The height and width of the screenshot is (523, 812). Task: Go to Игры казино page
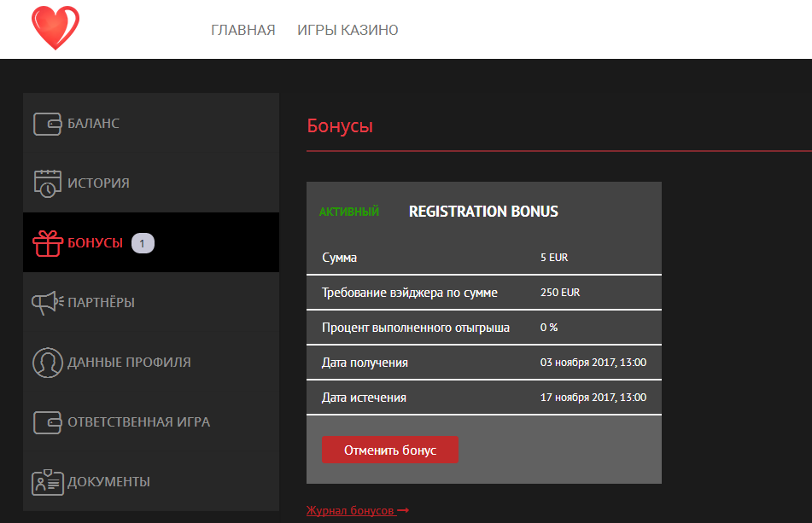[348, 31]
